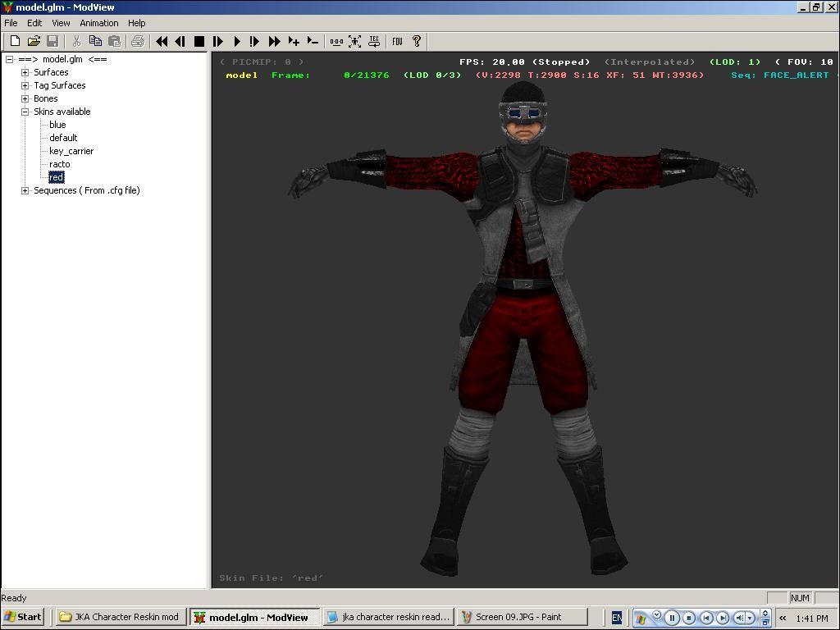The height and width of the screenshot is (630, 840).
Task: Stop animation playback using the square icon
Action: coord(199,41)
